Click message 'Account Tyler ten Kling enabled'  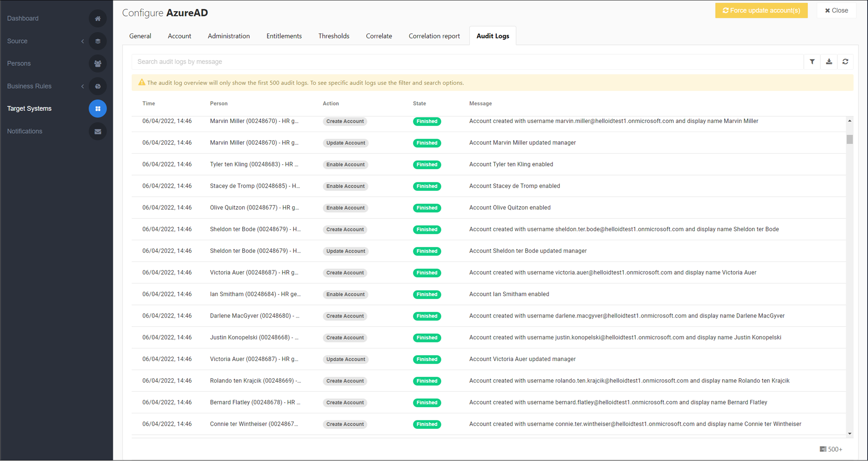[511, 165]
